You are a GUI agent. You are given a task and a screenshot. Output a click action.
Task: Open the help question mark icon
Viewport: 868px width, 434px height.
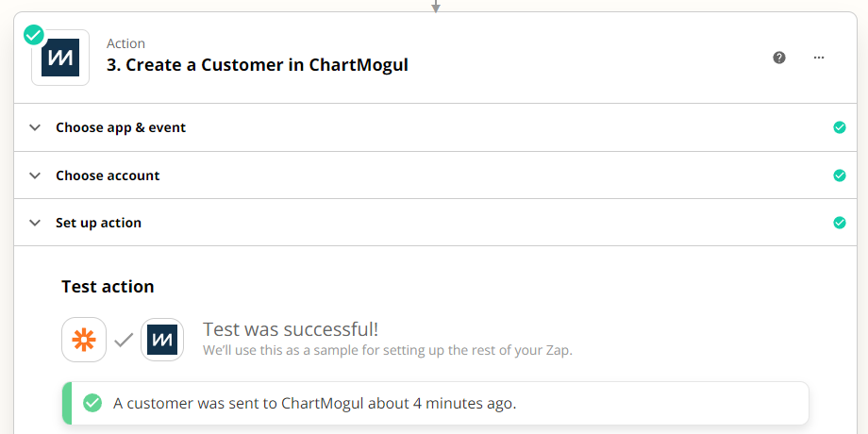(779, 58)
